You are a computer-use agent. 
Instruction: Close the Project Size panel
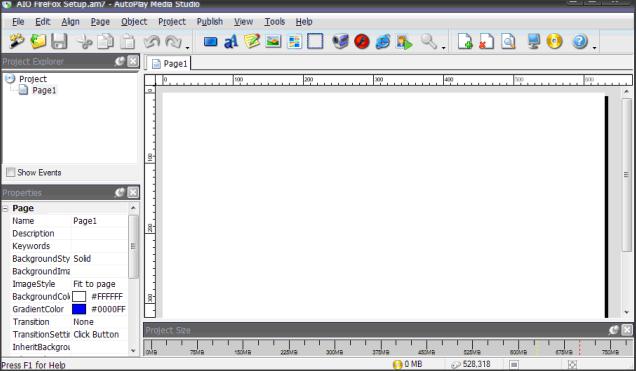coord(627,330)
